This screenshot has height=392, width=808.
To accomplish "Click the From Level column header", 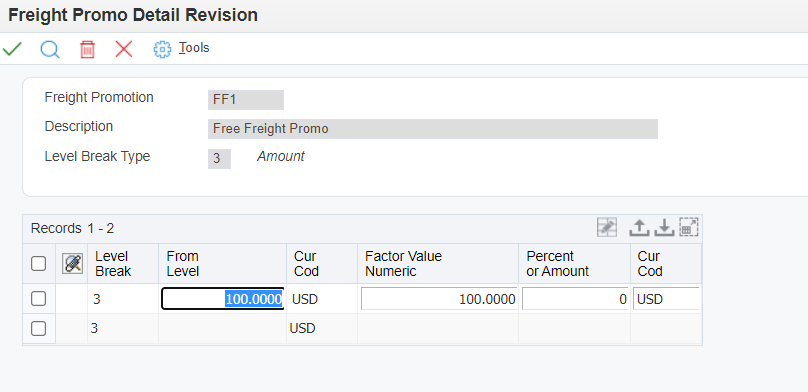I will coord(182,264).
